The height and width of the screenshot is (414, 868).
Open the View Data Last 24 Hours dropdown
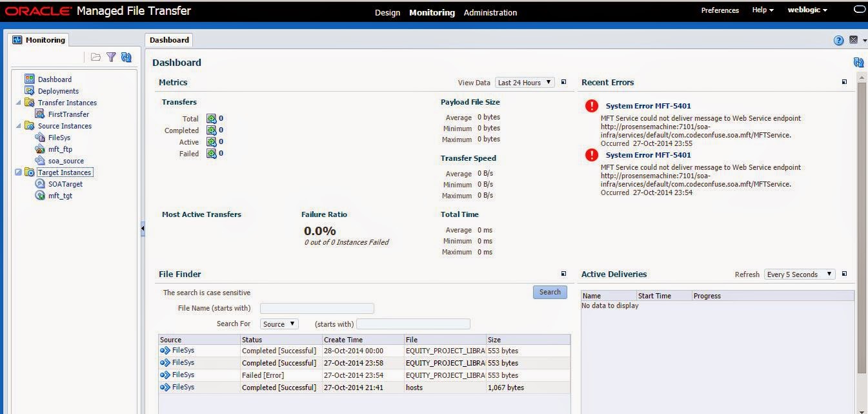coord(525,83)
